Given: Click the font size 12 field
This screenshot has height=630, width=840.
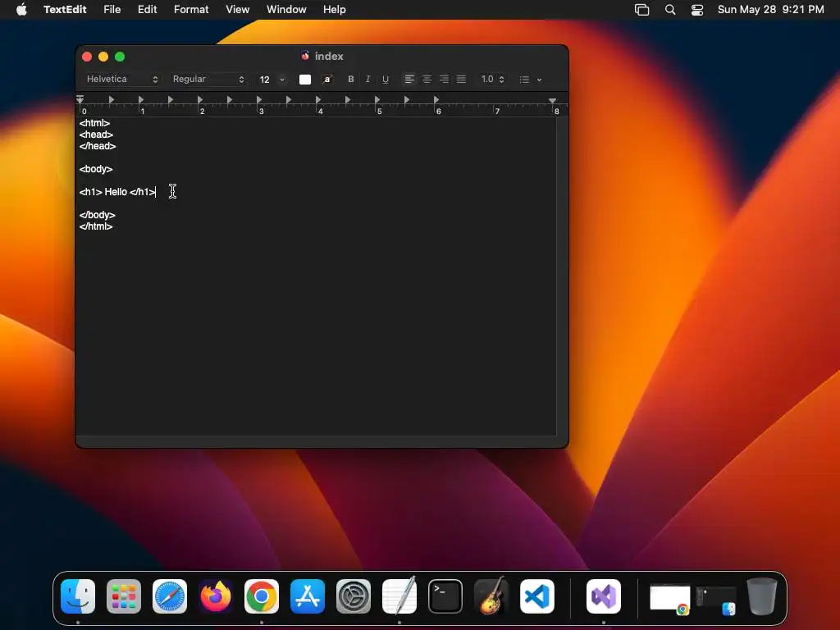Looking at the screenshot, I should point(265,80).
